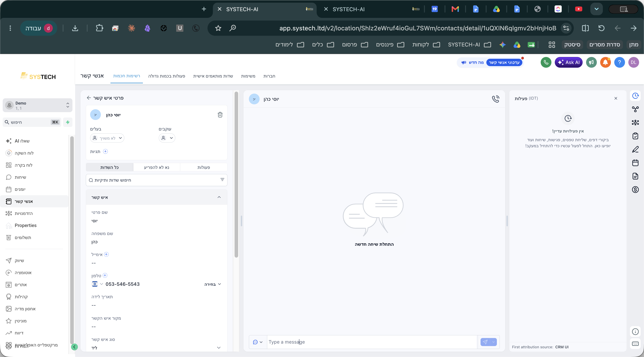This screenshot has height=357, width=644.
Task: Open payments dollar icon in right rail
Action: (x=635, y=189)
